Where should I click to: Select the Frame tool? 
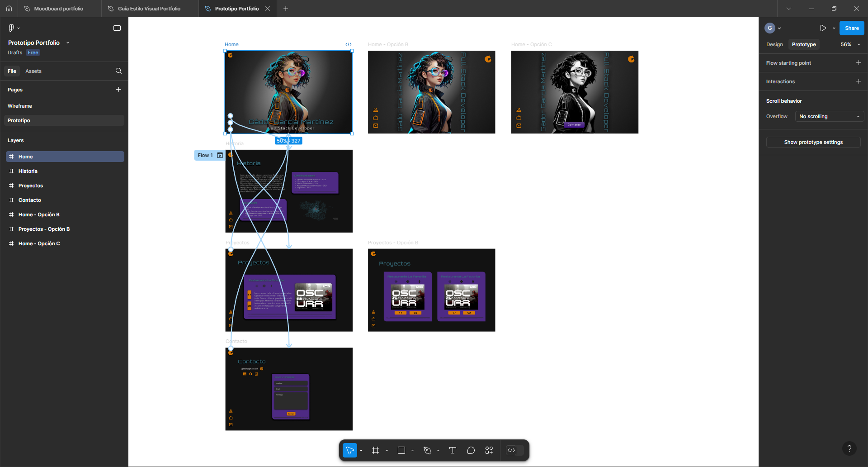pos(376,450)
